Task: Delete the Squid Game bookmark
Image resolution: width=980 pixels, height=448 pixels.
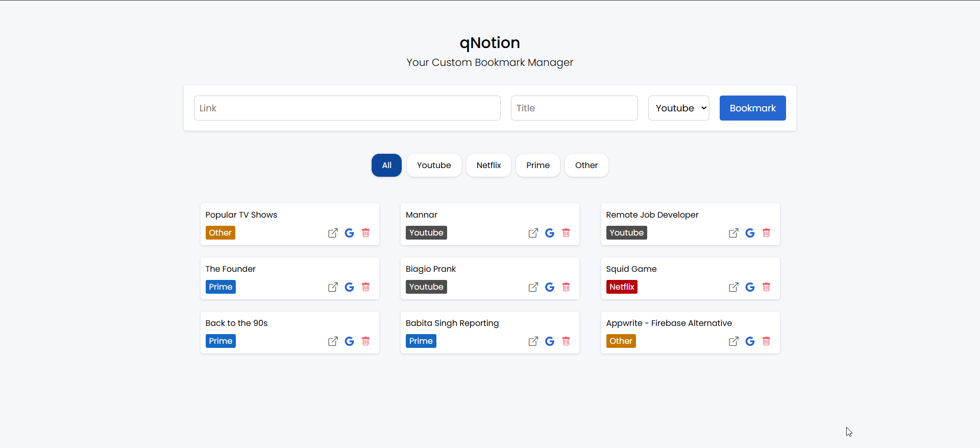Action: [x=766, y=287]
